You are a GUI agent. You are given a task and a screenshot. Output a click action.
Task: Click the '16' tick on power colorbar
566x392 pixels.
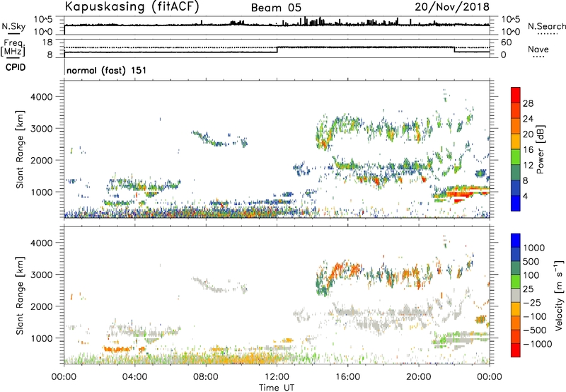[528, 150]
